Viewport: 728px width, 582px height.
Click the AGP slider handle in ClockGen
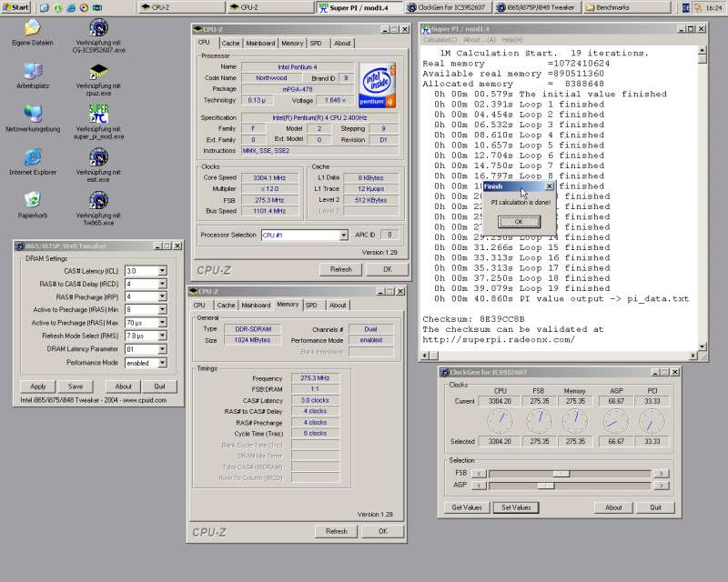click(x=545, y=486)
